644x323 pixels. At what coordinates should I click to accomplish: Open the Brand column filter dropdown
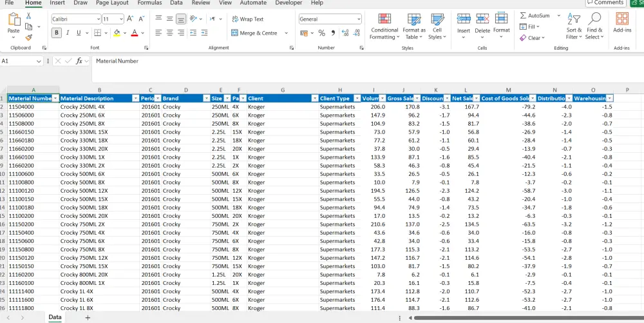pyautogui.click(x=205, y=99)
